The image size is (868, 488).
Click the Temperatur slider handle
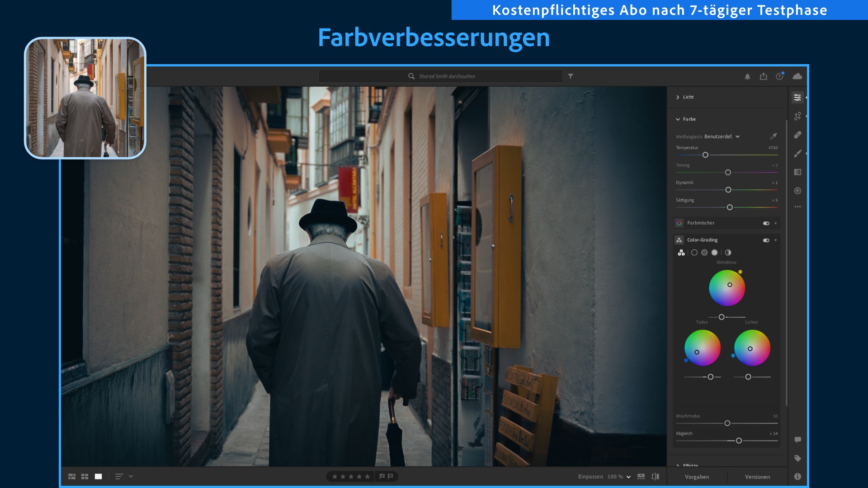(x=705, y=155)
